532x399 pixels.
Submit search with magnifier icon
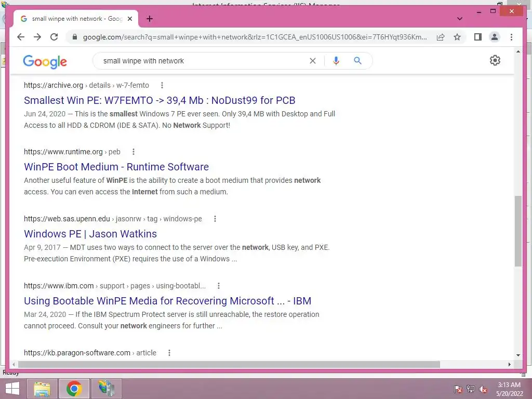(x=357, y=61)
